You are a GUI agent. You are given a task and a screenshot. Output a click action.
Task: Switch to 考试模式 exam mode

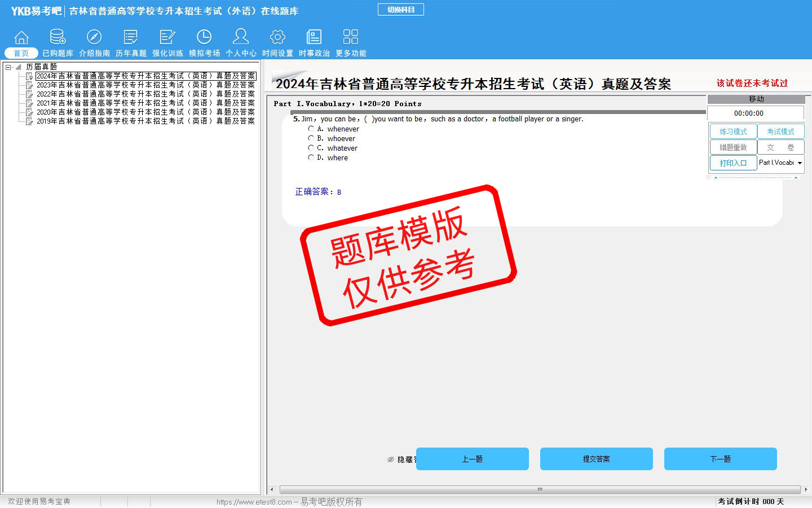(780, 132)
